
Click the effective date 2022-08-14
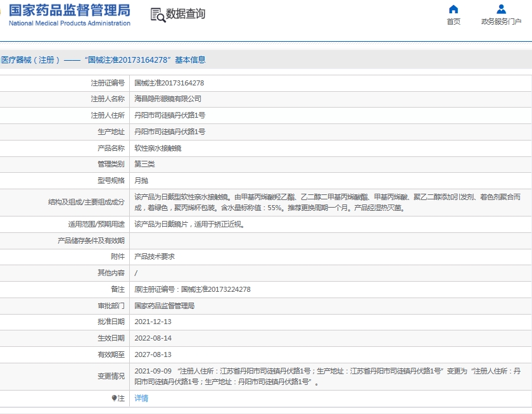click(153, 338)
